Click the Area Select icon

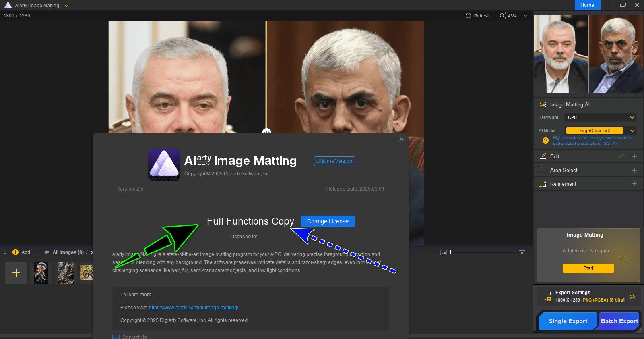543,170
